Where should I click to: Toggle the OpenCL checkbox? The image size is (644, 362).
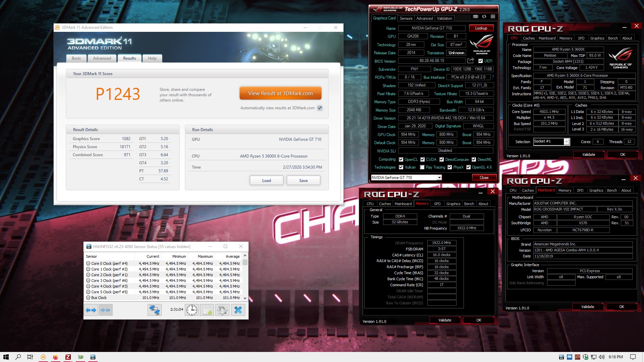pyautogui.click(x=401, y=160)
